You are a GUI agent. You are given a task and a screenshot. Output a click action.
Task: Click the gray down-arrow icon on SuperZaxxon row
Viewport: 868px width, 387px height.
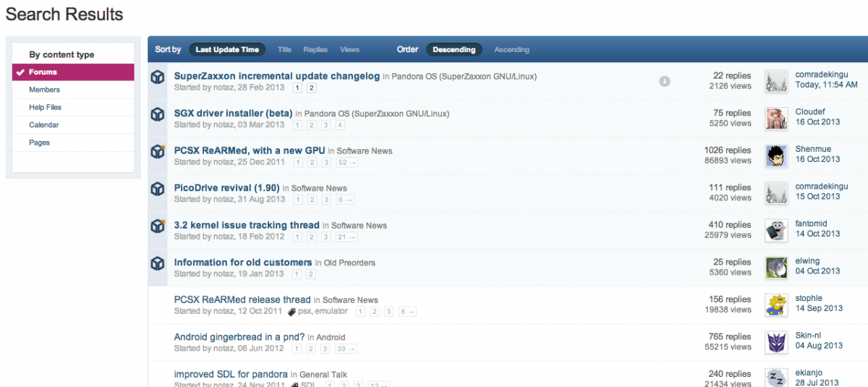[664, 81]
